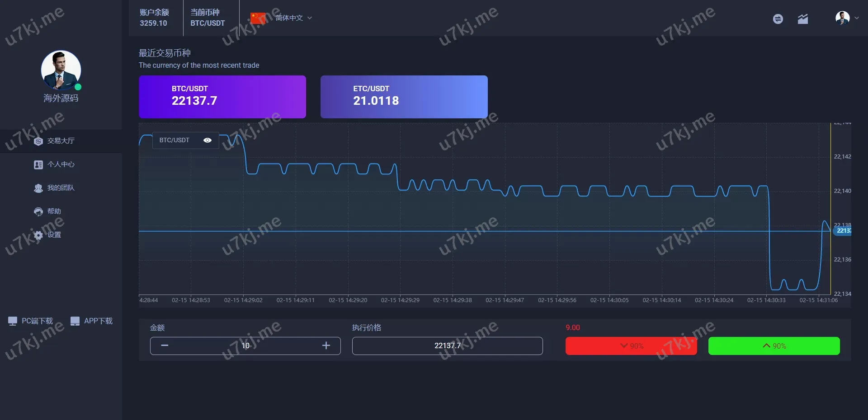The image size is (868, 420).
Task: Click the chart icon in top bar
Action: coord(802,19)
